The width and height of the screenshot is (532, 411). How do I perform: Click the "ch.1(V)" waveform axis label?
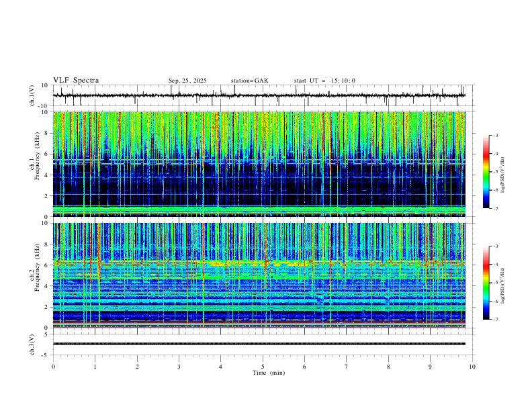click(x=32, y=95)
